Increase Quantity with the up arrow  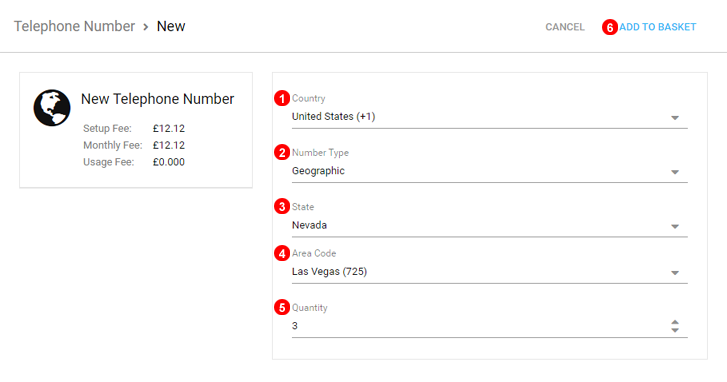[x=675, y=322]
